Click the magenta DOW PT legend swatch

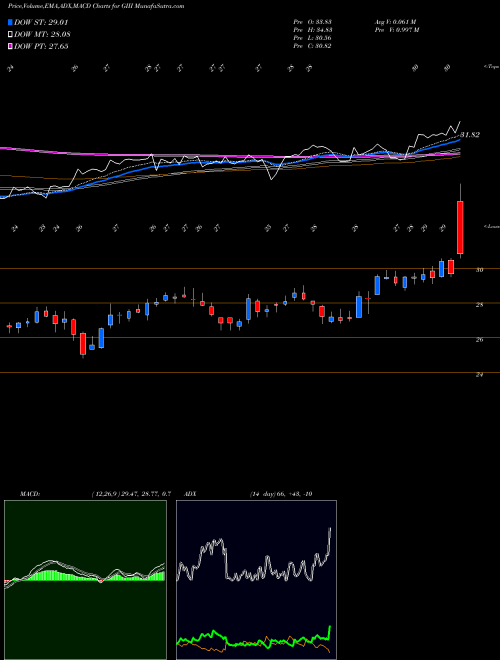(10, 46)
